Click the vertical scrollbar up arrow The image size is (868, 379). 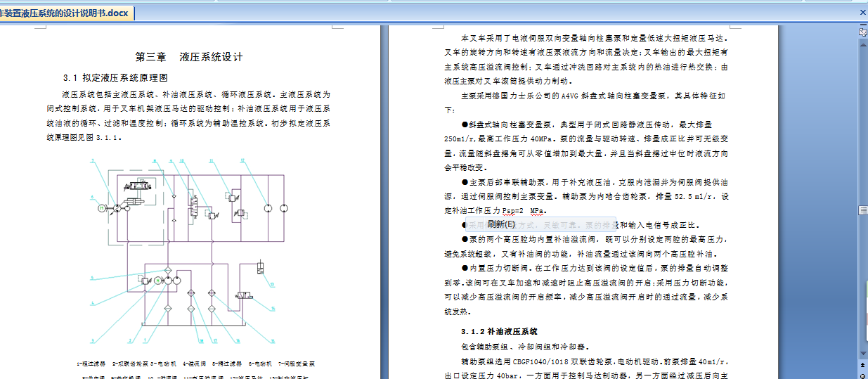[862, 44]
